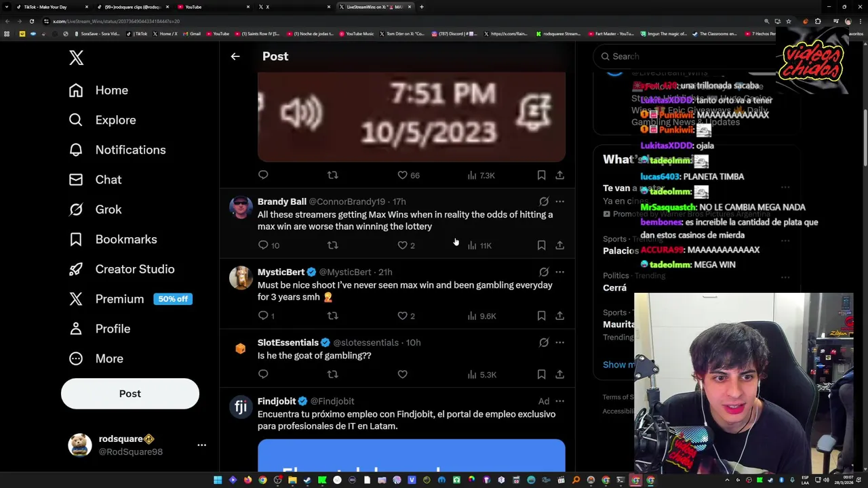Viewport: 868px width, 488px height.
Task: View 11K views analytics on Brandy Ball's reply
Action: pyautogui.click(x=479, y=245)
